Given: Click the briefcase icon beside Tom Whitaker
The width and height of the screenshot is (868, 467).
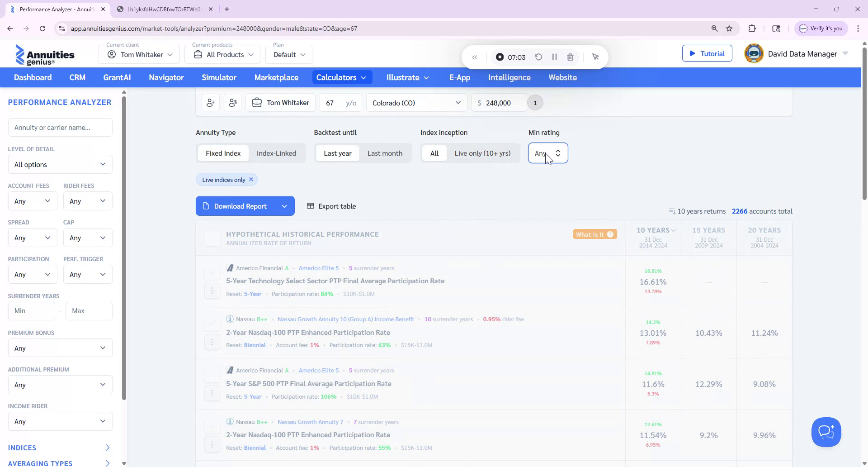Looking at the screenshot, I should [256, 102].
